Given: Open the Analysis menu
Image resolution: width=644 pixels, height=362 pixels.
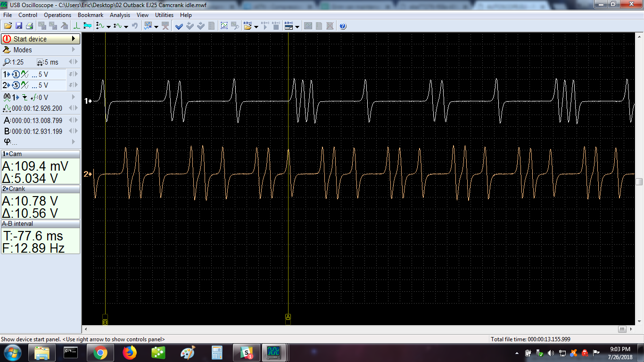Looking at the screenshot, I should coord(120,15).
